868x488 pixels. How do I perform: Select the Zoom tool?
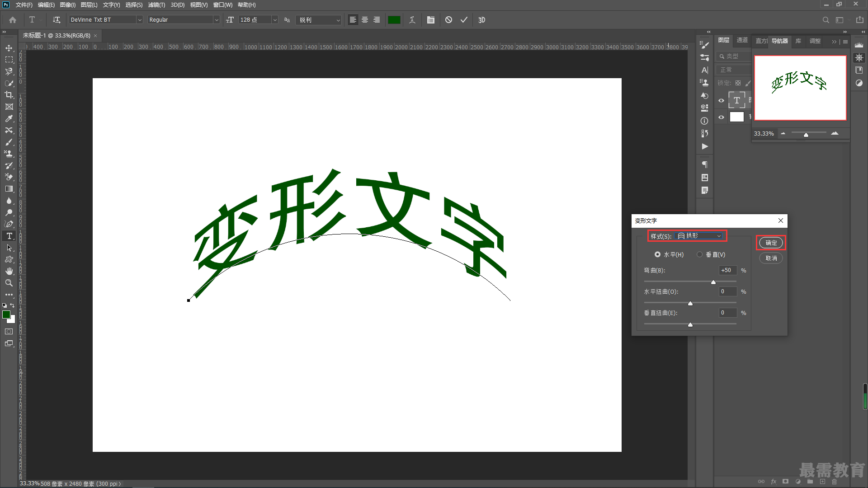coord(9,283)
